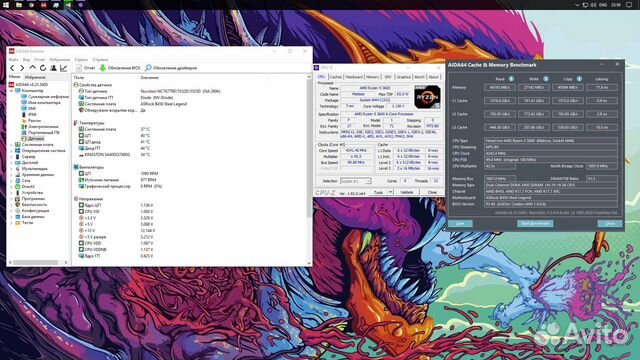This screenshot has width=640, height=360.
Task: Expand the Сервер tree node
Action: (x=11, y=157)
